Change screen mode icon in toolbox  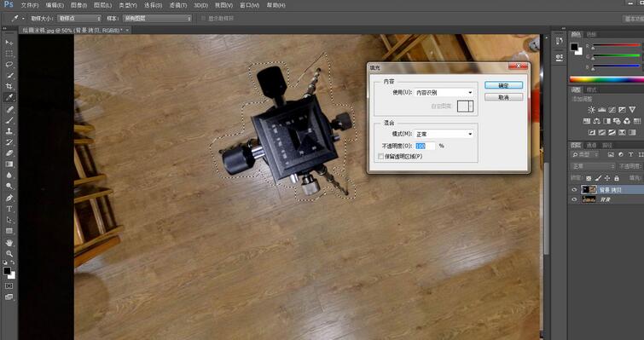click(x=9, y=297)
